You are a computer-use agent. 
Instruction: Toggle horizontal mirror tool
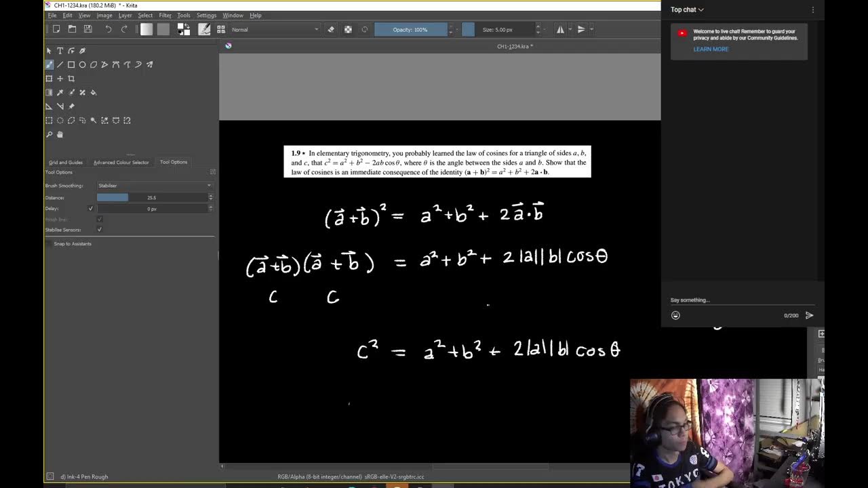point(560,29)
